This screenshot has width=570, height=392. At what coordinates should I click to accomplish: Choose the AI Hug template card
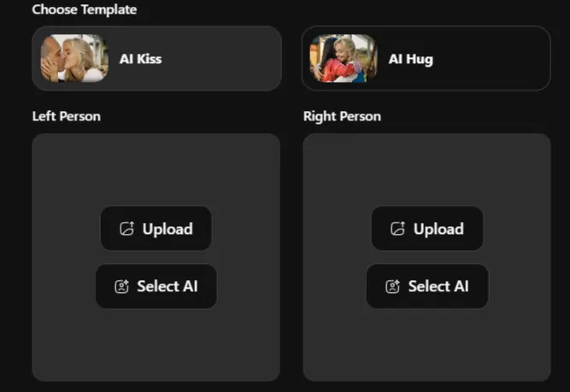point(479,58)
